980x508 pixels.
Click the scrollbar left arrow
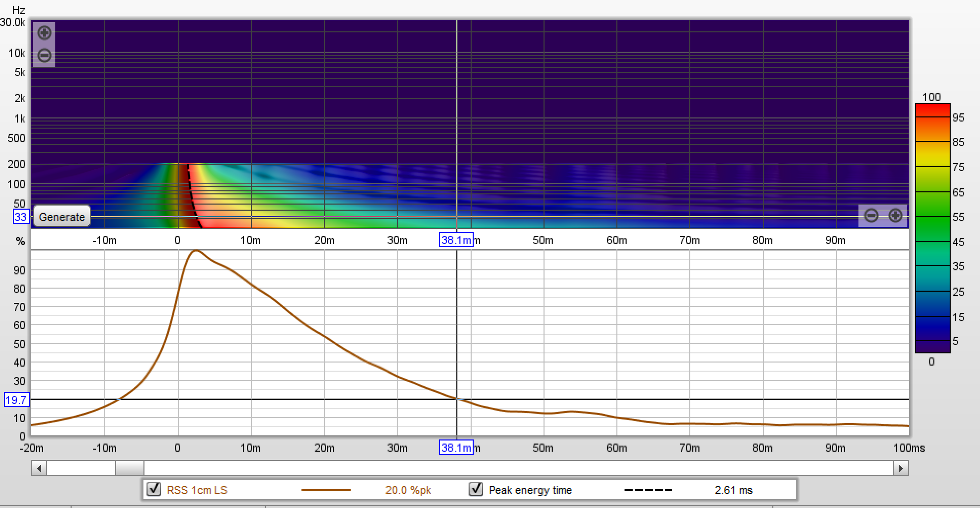pos(39,468)
